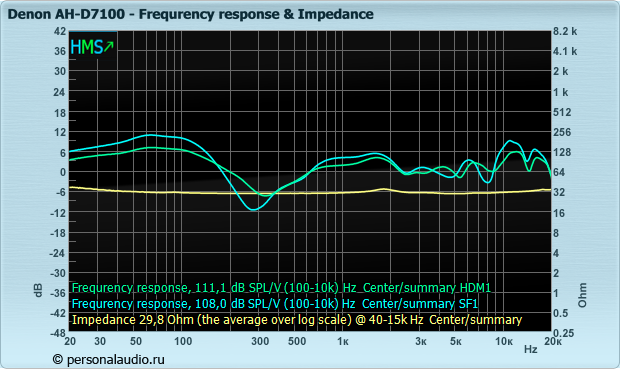The width and height of the screenshot is (620, 369).
Task: Select the green 'Frequency response, 111,1 dB SPL/V' HDM1 legend line
Action: point(281,288)
